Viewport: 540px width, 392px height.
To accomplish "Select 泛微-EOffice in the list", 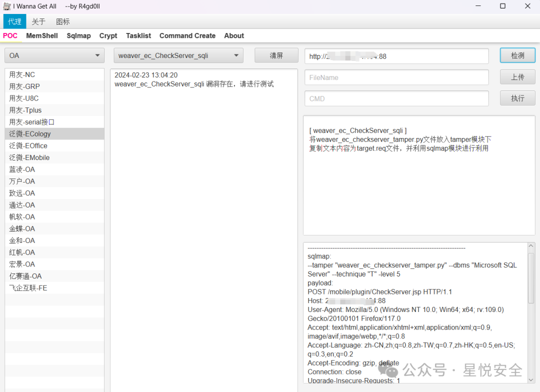I will (54, 145).
